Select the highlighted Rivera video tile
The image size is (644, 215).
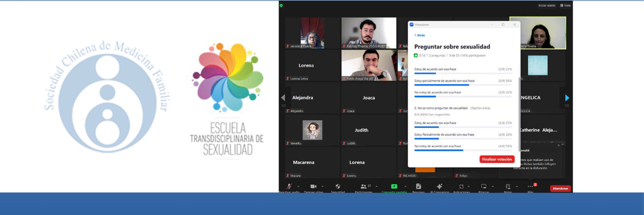pos(538,33)
